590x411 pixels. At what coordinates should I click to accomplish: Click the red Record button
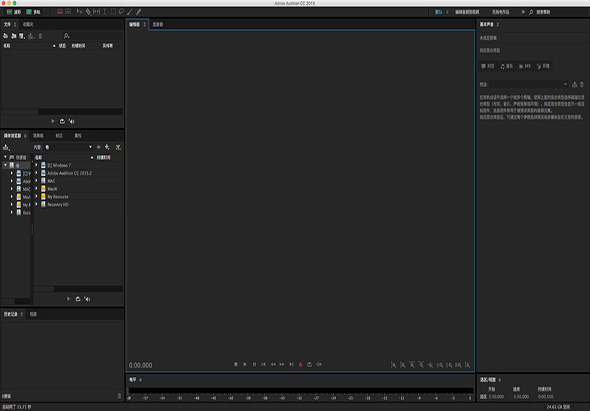coord(301,364)
